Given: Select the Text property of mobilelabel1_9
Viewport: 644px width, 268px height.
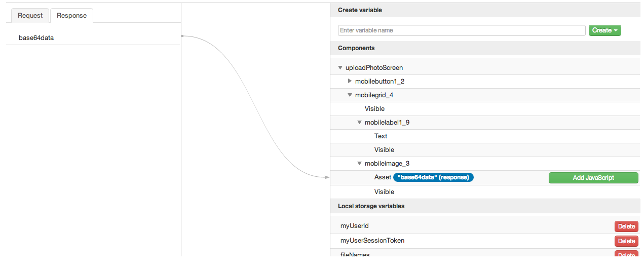Looking at the screenshot, I should click(381, 136).
